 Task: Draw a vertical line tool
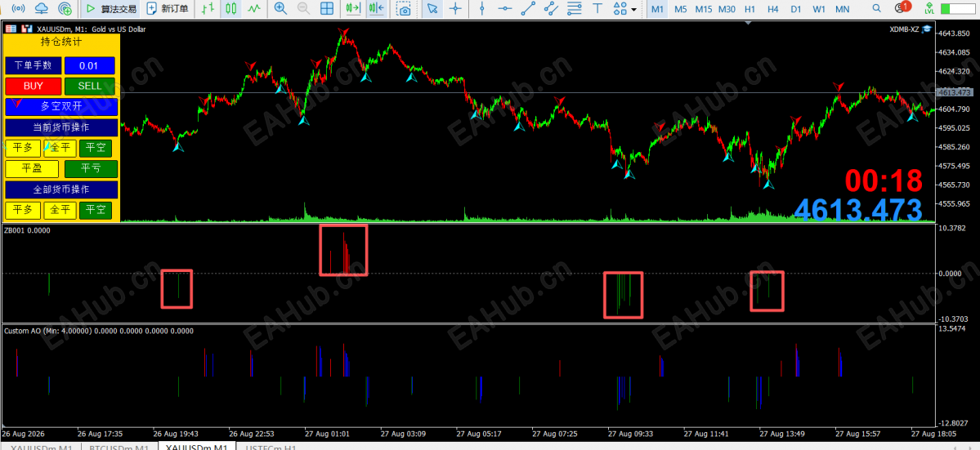482,9
